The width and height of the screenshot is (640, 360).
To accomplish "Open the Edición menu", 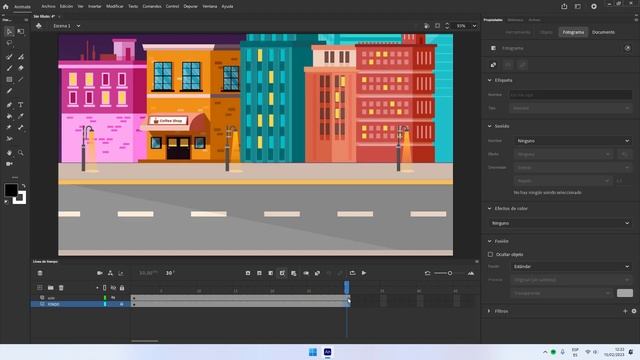I will [x=66, y=7].
